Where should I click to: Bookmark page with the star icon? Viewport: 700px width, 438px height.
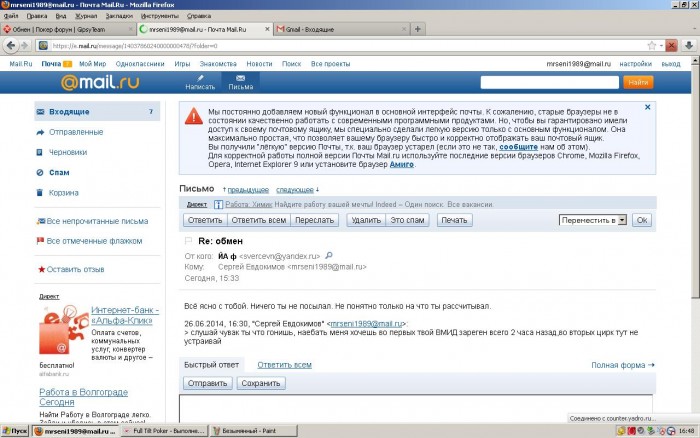tap(652, 46)
